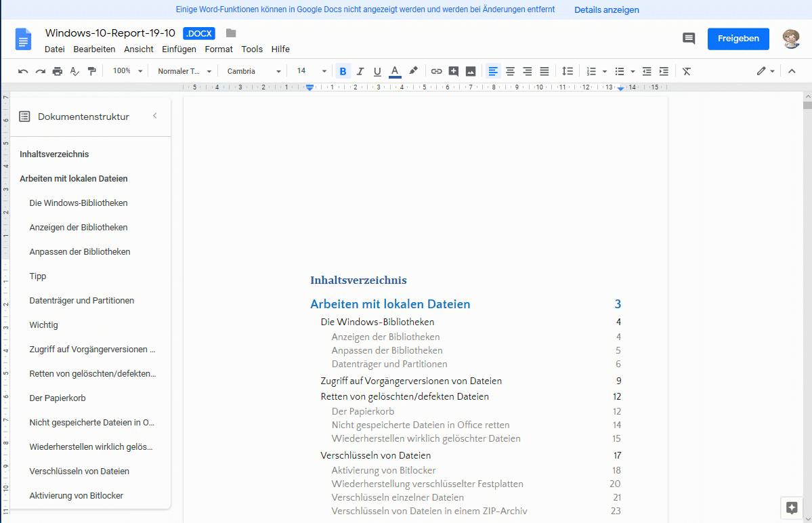Toggle italic formatting
The width and height of the screenshot is (812, 523).
pos(360,71)
